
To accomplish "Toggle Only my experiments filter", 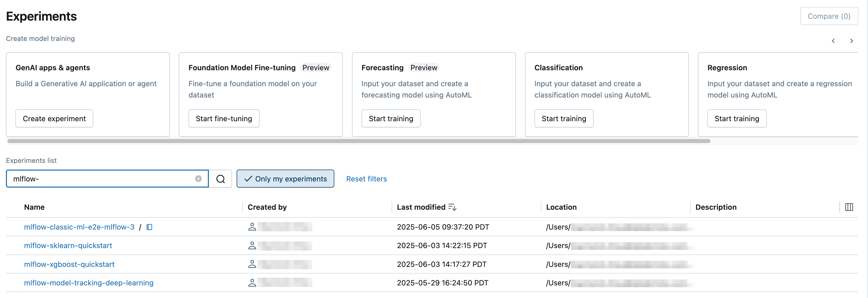I will point(285,179).
